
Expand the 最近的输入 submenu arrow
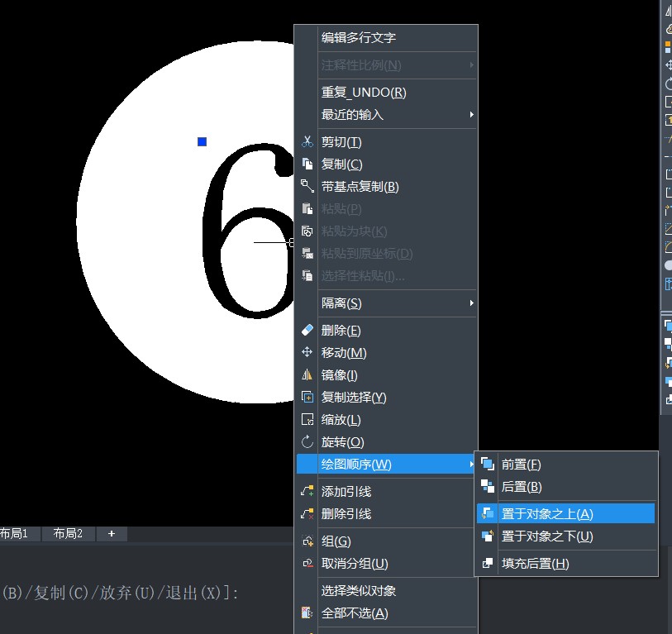click(471, 114)
